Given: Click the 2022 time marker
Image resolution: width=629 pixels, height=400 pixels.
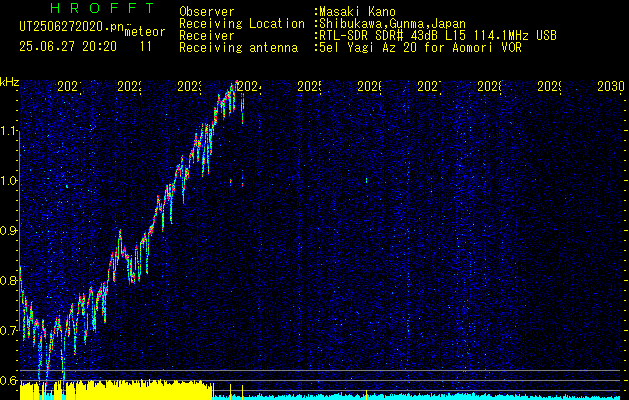Looking at the screenshot, I should [130, 86].
